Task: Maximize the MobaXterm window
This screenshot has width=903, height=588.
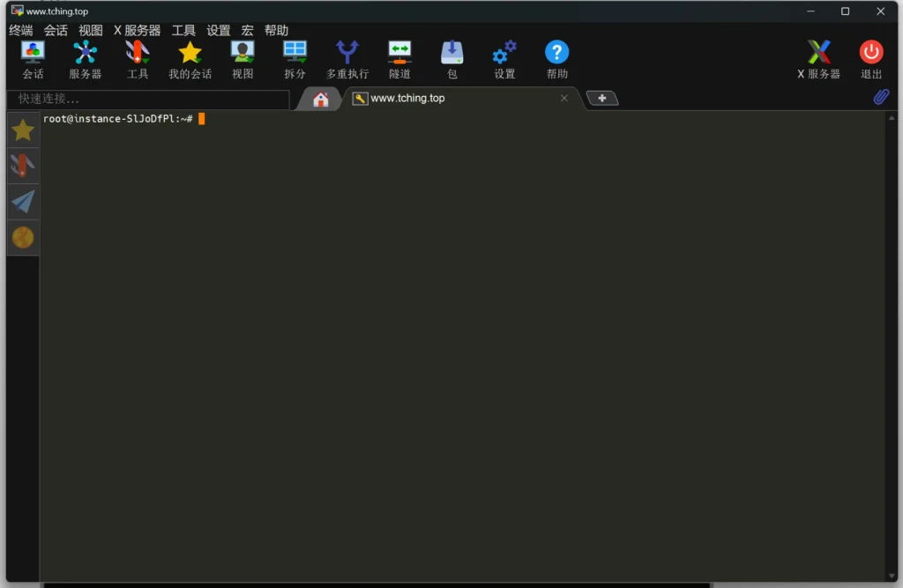Action: pyautogui.click(x=845, y=11)
